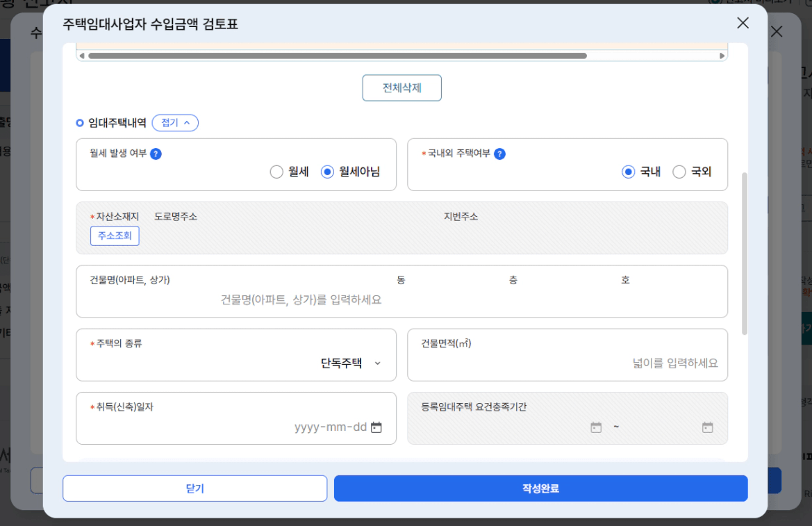Image resolution: width=812 pixels, height=526 pixels.
Task: Select the 월세아님 radio button
Action: pos(328,172)
